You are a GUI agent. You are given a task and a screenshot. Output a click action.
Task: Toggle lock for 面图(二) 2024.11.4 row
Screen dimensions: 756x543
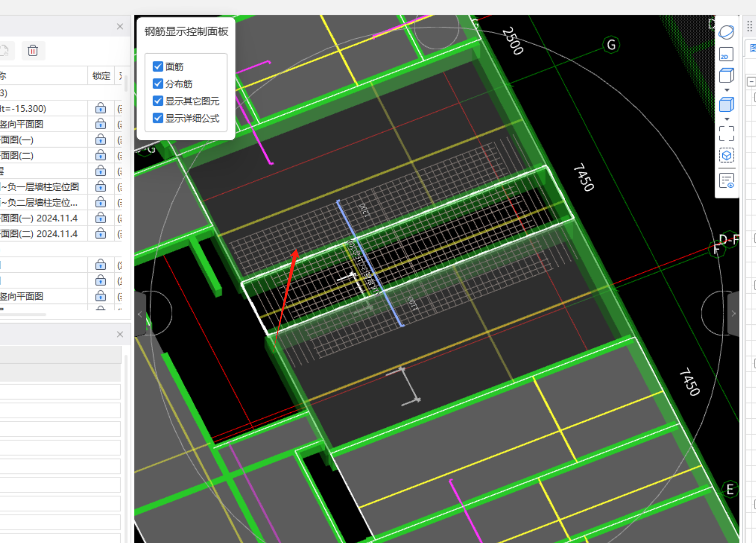click(x=101, y=233)
